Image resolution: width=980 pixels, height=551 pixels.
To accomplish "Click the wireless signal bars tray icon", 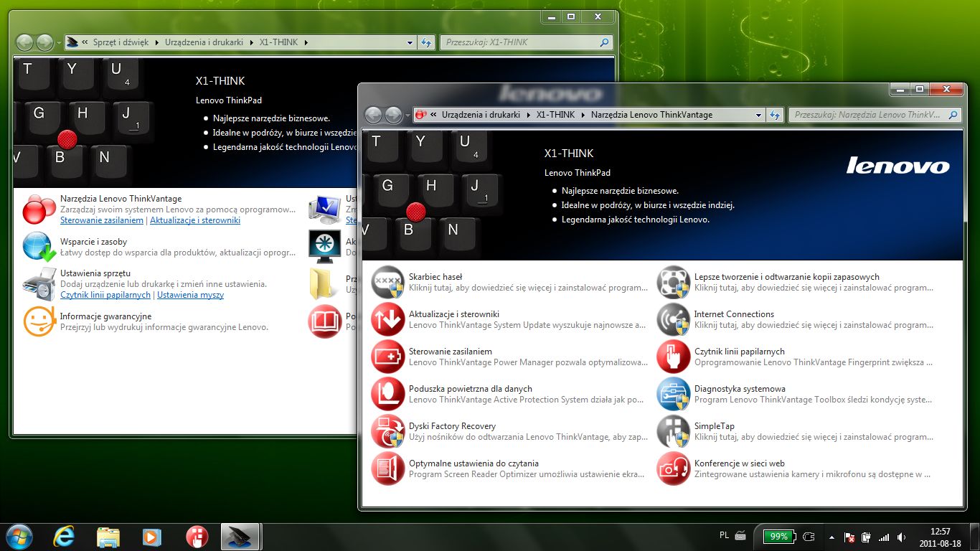I will 884,537.
